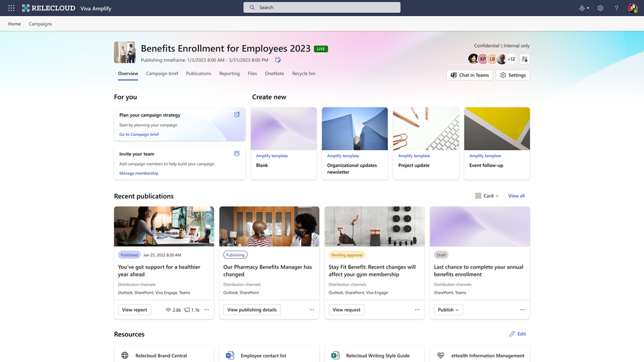Switch to the OneNote tab
Screen dimensions: 644x362
point(275,73)
